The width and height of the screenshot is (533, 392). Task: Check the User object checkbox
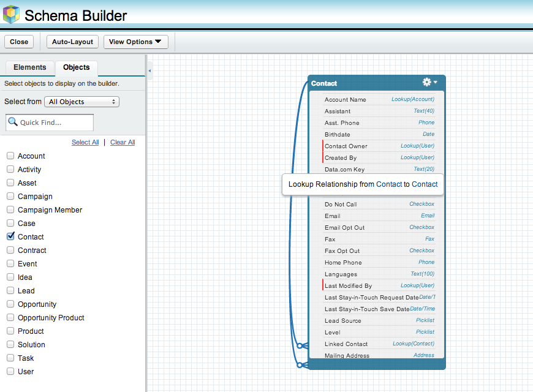coord(10,371)
